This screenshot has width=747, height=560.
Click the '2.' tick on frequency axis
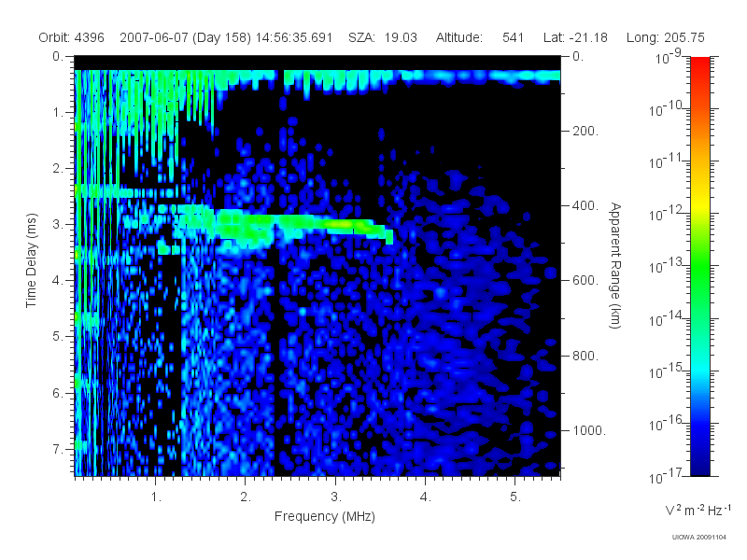(x=246, y=497)
